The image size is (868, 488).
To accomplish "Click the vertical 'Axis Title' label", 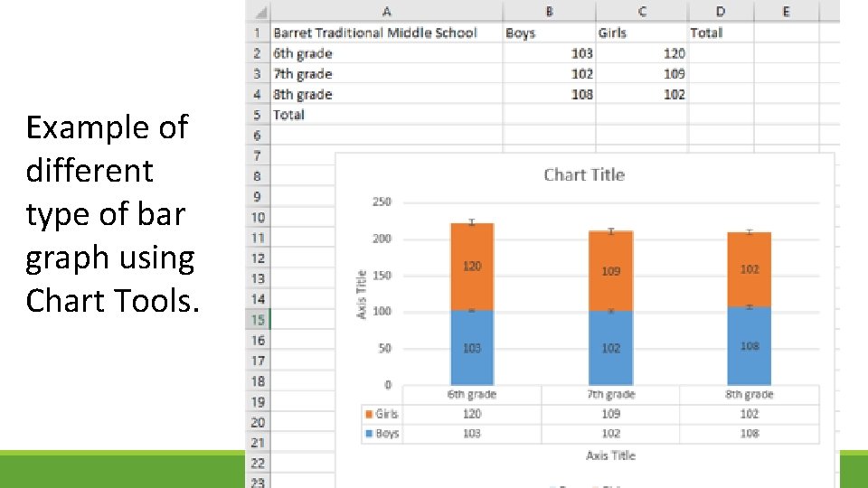I will (362, 295).
